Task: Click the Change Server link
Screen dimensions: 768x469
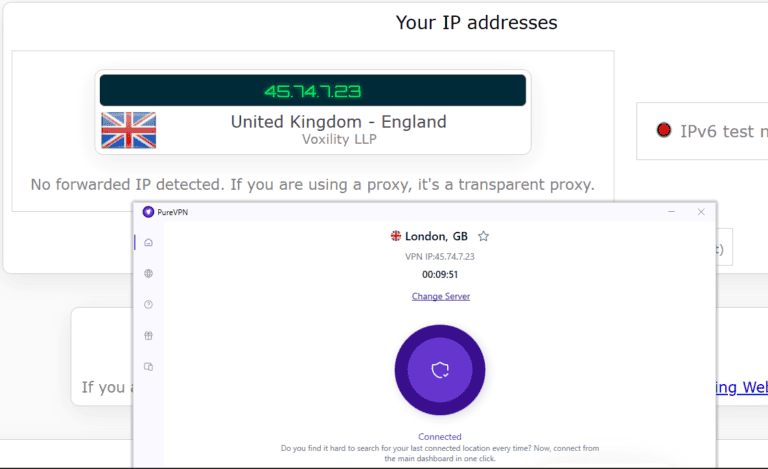Action: point(440,296)
